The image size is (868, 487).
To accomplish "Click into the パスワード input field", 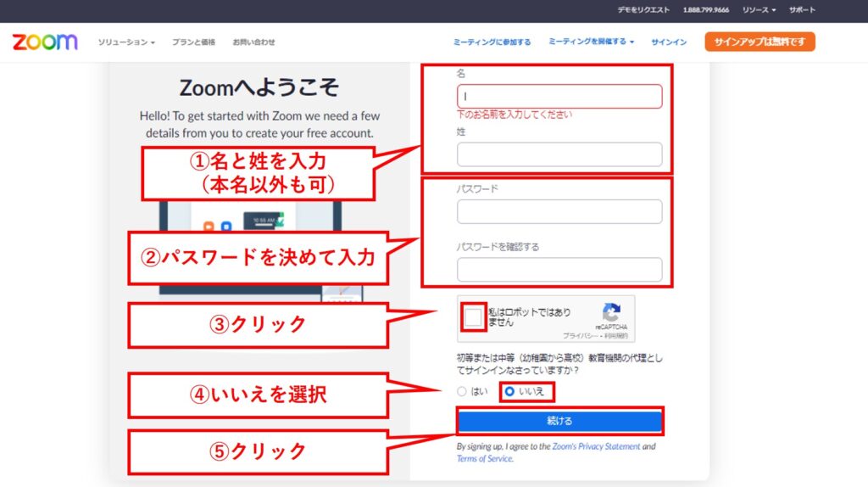I will click(x=559, y=211).
